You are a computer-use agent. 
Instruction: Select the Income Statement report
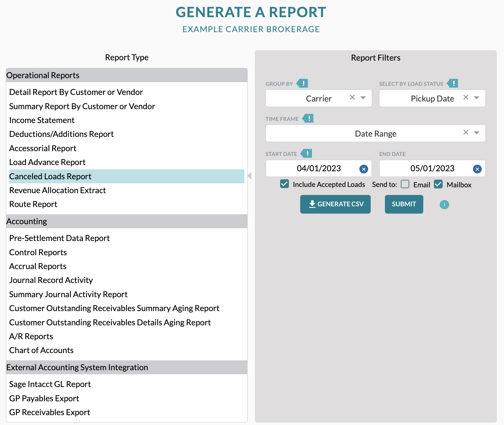[42, 120]
